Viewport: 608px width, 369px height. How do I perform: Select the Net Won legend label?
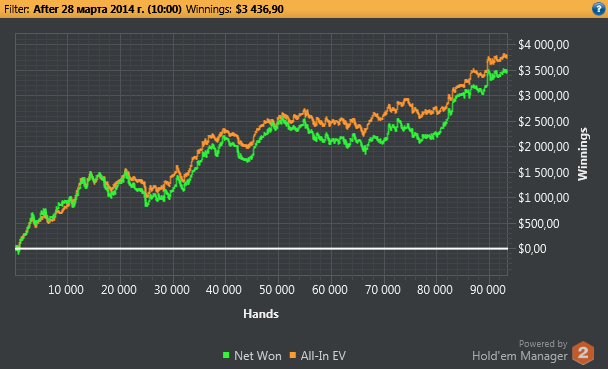click(258, 356)
